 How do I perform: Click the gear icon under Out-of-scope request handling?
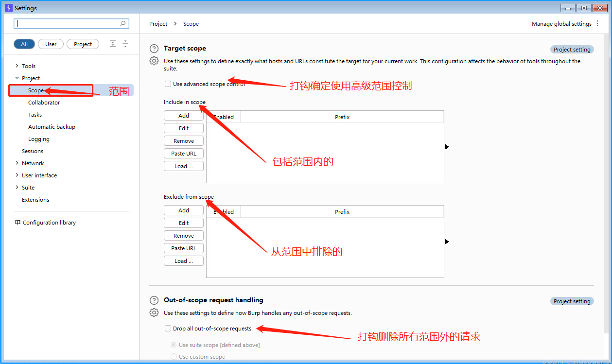click(154, 312)
